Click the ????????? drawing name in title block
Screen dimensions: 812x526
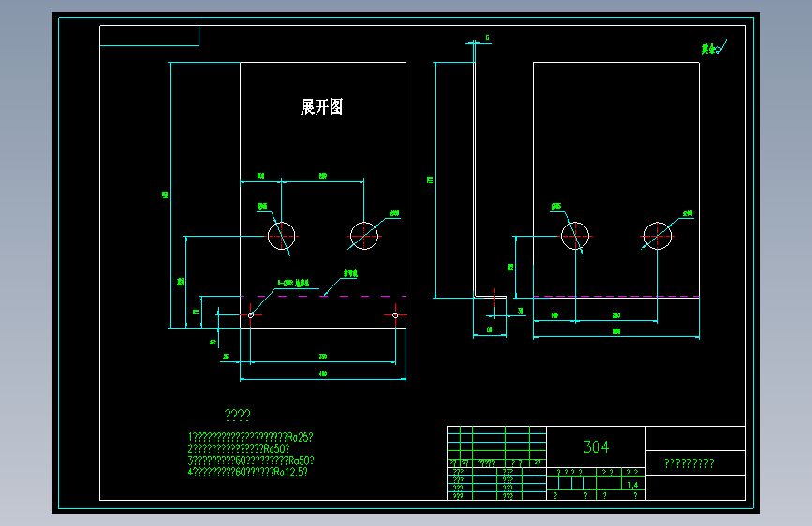click(688, 463)
